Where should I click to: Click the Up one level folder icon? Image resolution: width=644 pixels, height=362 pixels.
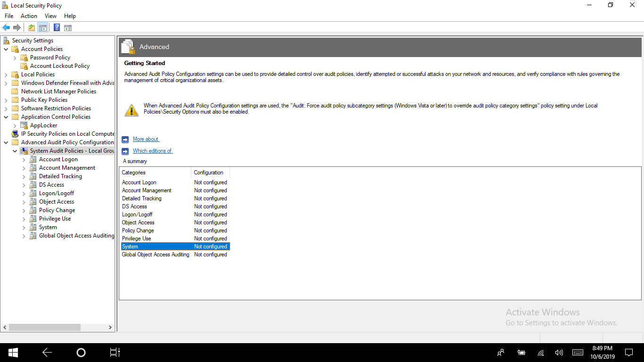[31, 28]
